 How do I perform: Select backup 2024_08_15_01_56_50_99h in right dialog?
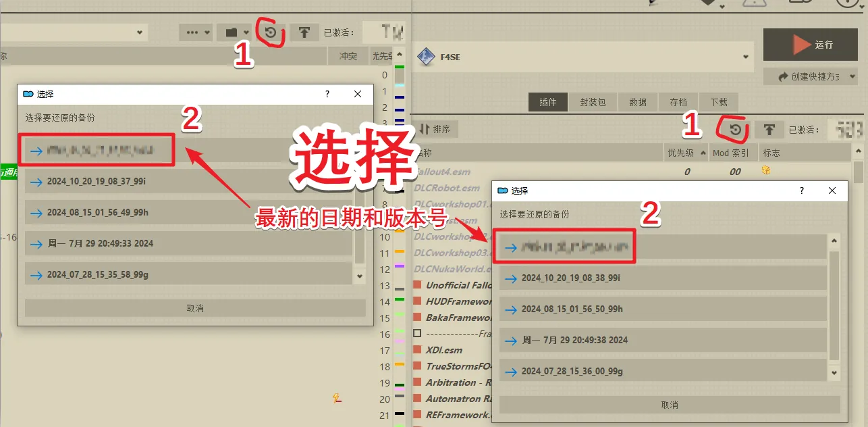coord(663,309)
